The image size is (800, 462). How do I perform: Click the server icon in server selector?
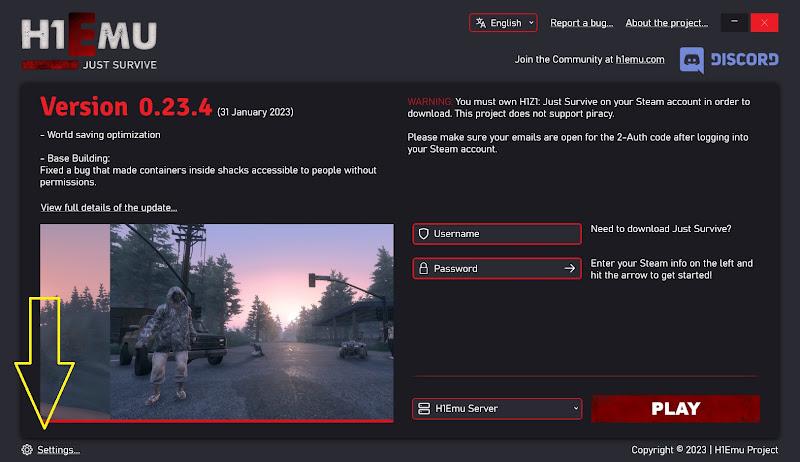tap(424, 408)
